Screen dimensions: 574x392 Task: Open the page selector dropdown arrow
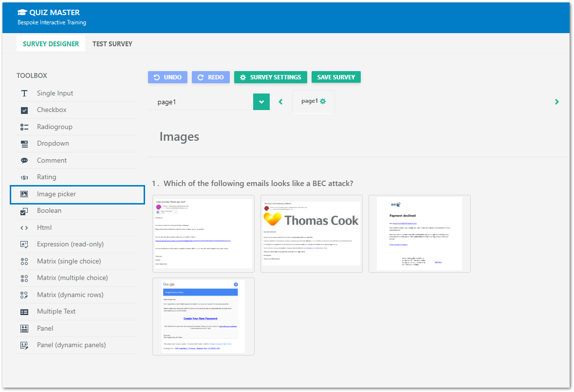[261, 102]
